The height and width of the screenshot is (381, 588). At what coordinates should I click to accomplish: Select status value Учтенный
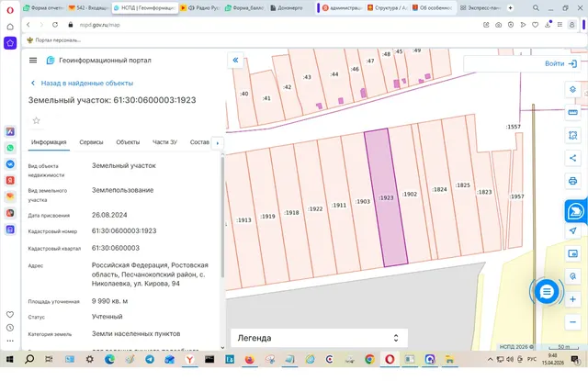pos(107,317)
